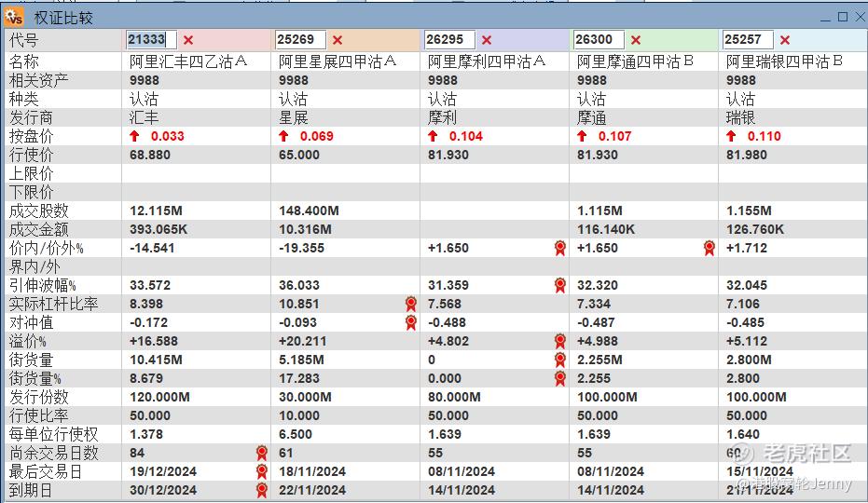Click the 溢价% row label
Image resolution: width=868 pixels, height=503 pixels.
(28, 342)
